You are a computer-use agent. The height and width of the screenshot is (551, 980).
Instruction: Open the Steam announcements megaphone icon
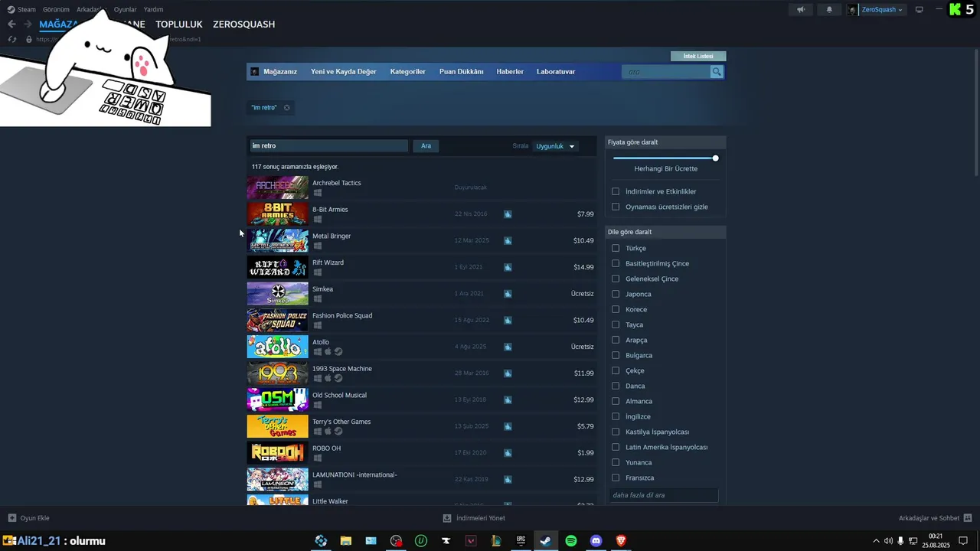[x=801, y=10]
